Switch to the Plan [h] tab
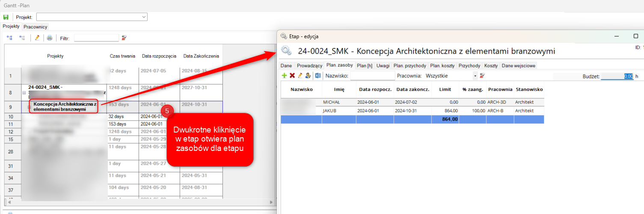 [x=365, y=66]
